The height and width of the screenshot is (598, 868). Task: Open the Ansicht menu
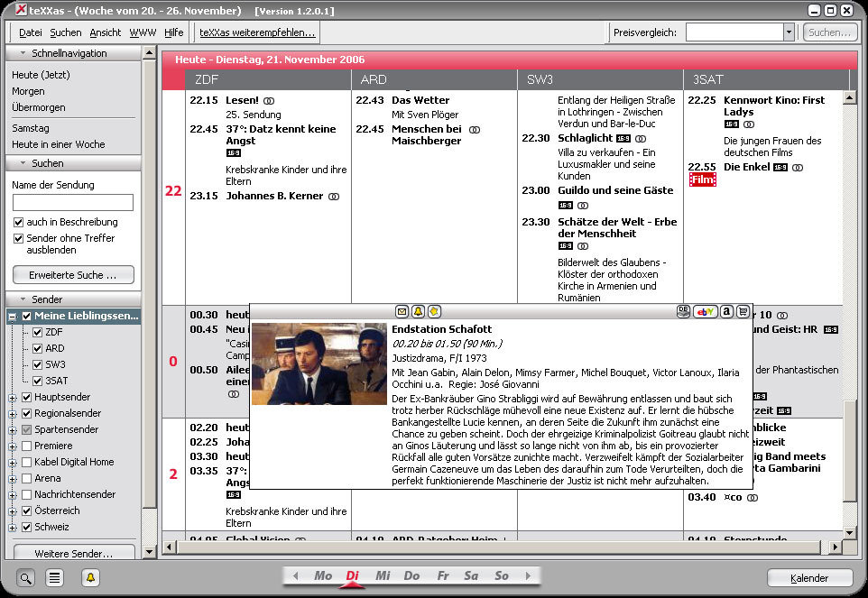(x=106, y=32)
